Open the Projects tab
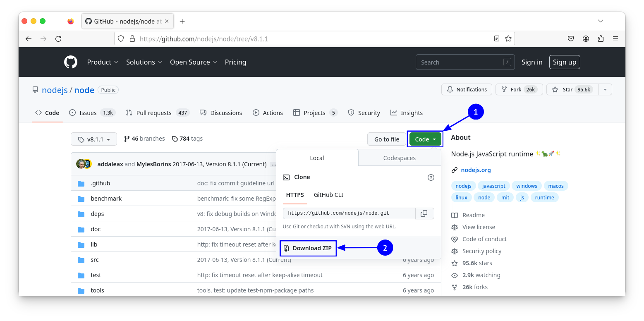This screenshot has width=644, height=321. [x=315, y=113]
